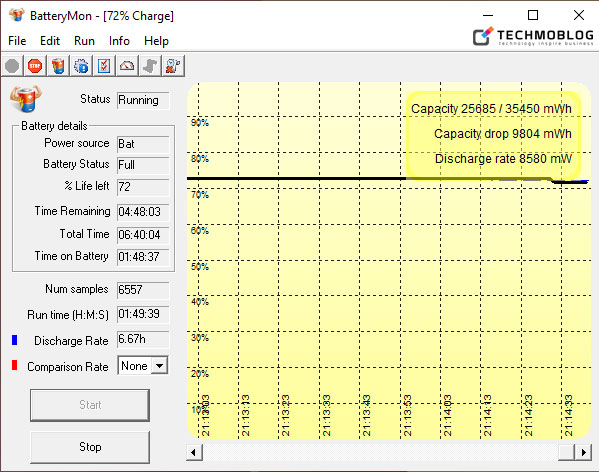Open battery information toolbar icon
Screen dimensions: 599x472
pyautogui.click(x=58, y=66)
